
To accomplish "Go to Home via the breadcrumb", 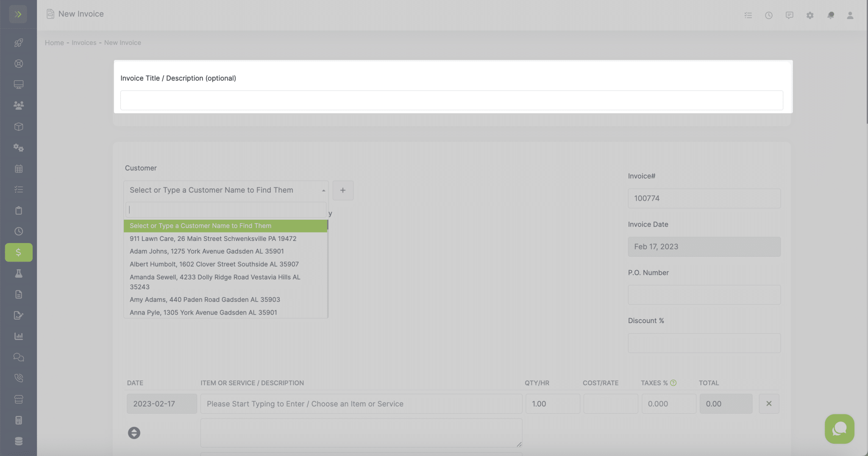I will pyautogui.click(x=54, y=42).
